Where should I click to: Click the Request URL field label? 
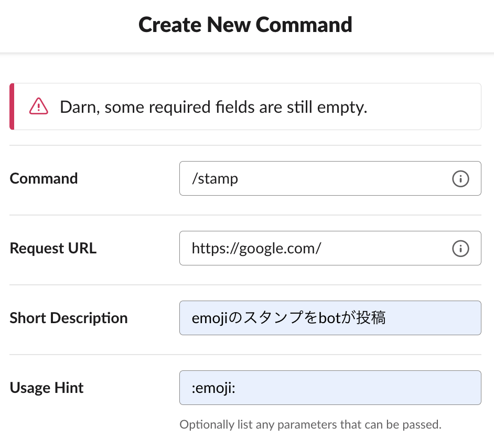click(x=53, y=248)
